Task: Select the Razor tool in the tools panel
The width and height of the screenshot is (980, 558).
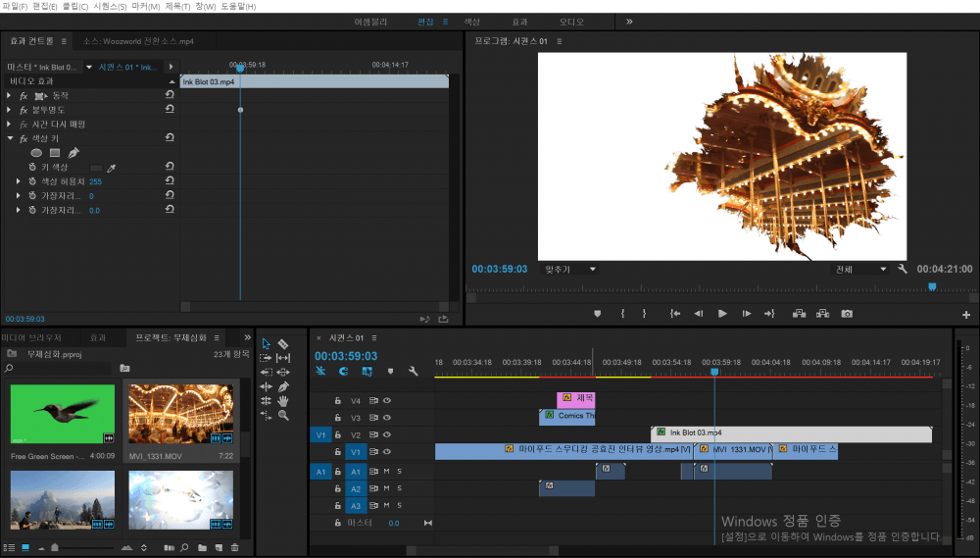Action: [283, 344]
